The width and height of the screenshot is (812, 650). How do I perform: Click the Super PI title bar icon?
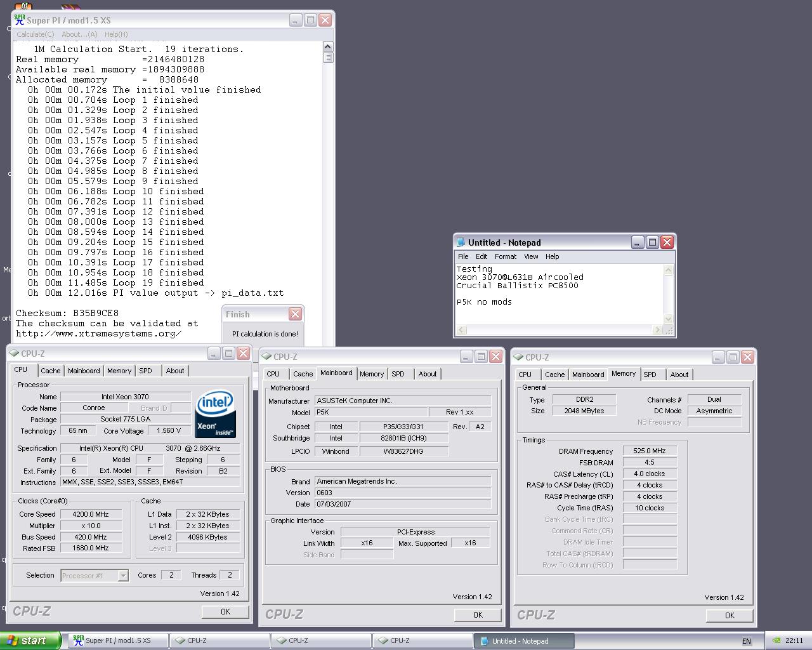pos(20,20)
